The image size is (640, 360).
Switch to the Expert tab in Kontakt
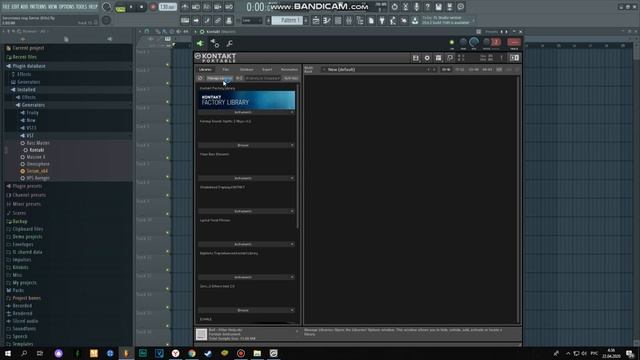[267, 69]
